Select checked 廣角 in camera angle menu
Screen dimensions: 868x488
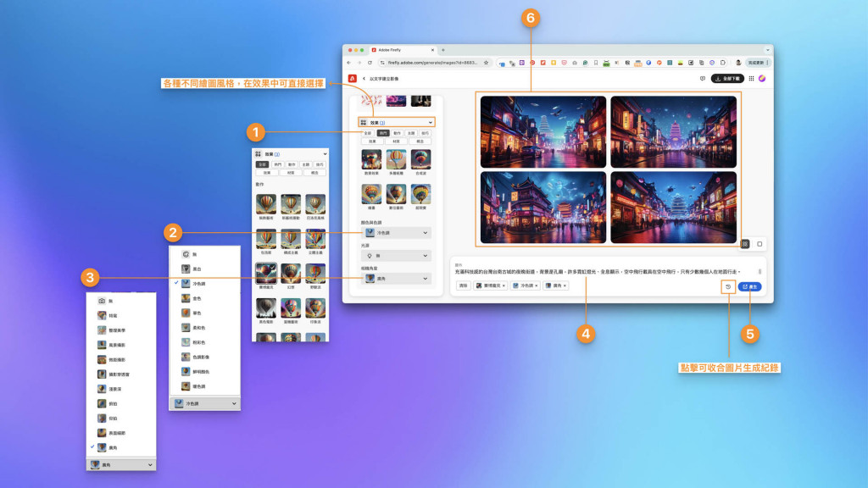click(120, 447)
